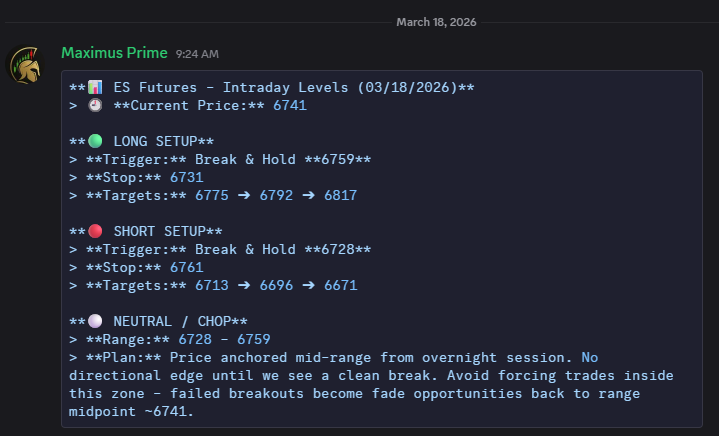Screen dimensions: 719x436
Task: Click the highlighted word No in Plan line
Action: click(x=590, y=357)
